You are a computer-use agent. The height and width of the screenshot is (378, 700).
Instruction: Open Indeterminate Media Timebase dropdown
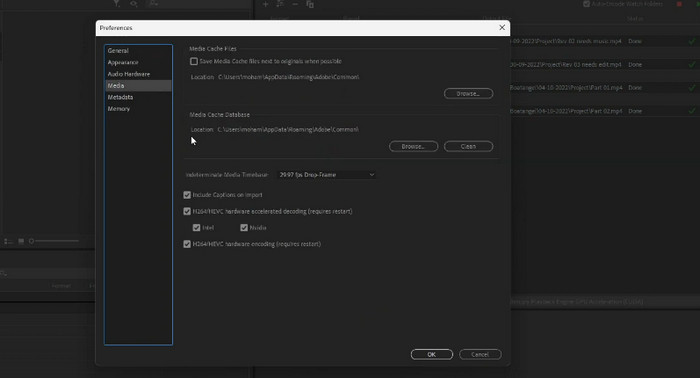pos(326,175)
